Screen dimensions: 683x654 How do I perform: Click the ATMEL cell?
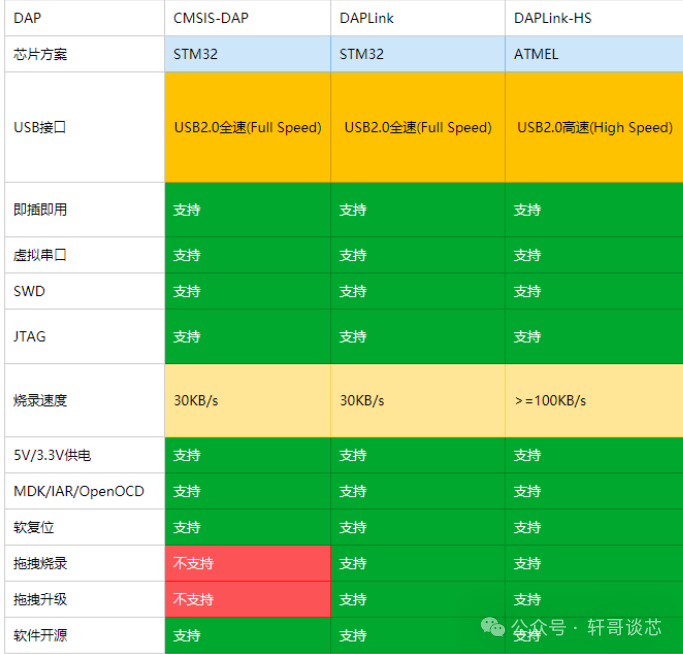point(594,54)
